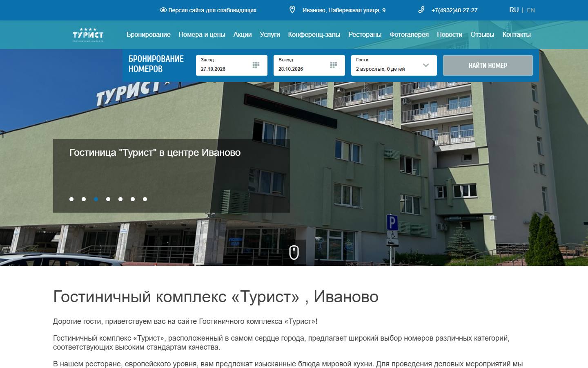Click the phone handset icon
Image resolution: width=588 pixels, height=368 pixels.
[421, 10]
